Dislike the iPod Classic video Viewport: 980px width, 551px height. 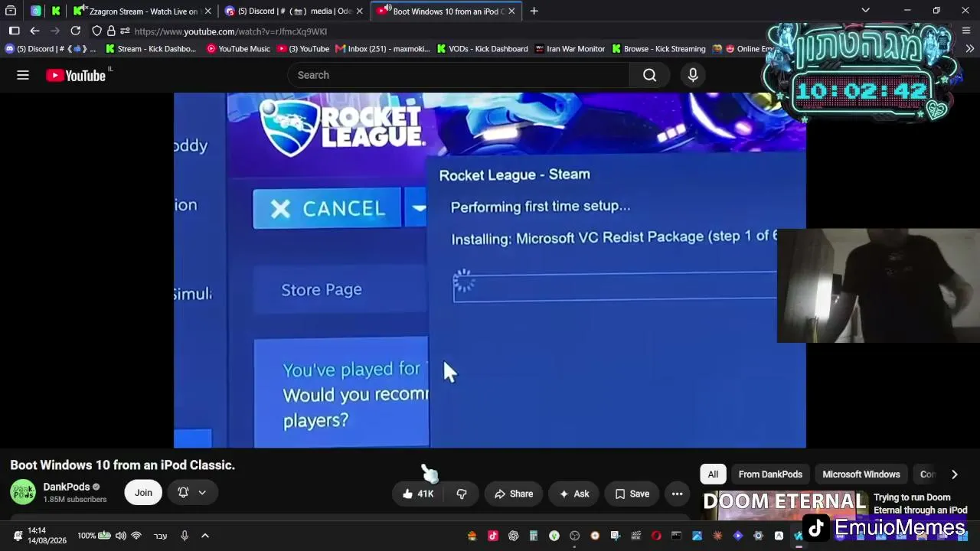tap(462, 494)
